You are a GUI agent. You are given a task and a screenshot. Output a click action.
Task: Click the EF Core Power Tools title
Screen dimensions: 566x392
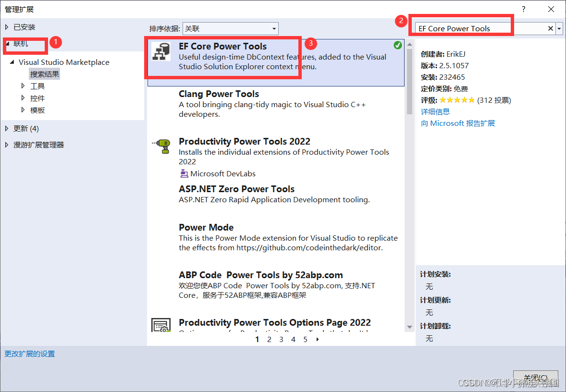pos(223,46)
